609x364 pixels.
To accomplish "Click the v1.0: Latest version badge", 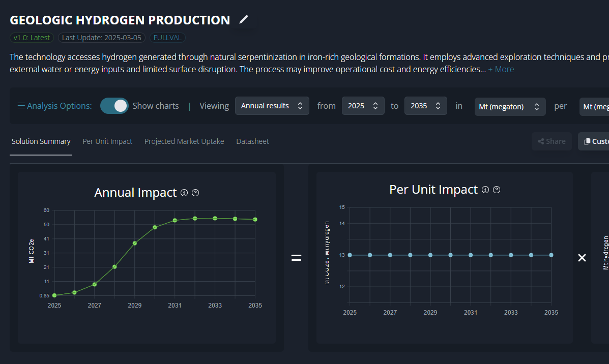I will (x=32, y=38).
